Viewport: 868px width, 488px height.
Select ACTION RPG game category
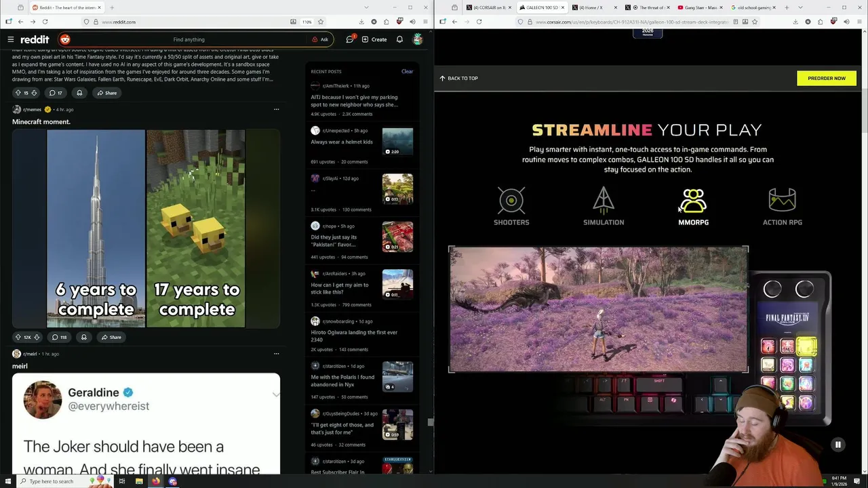(x=783, y=207)
